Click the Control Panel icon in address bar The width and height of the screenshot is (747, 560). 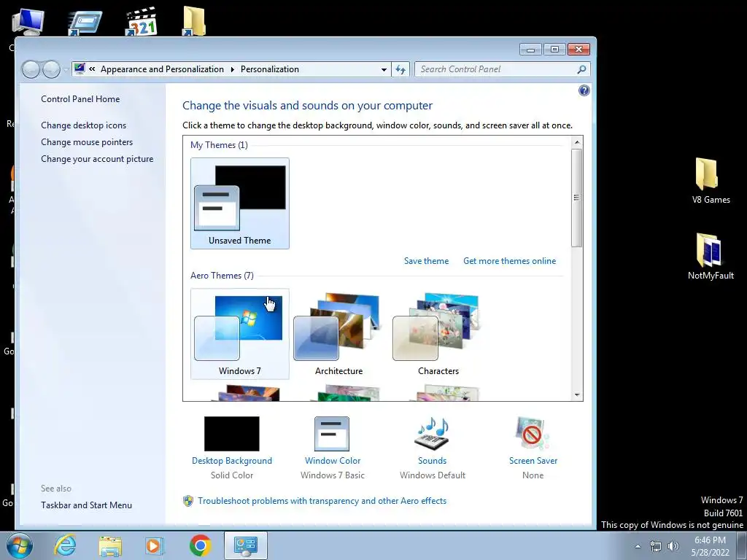(x=80, y=69)
